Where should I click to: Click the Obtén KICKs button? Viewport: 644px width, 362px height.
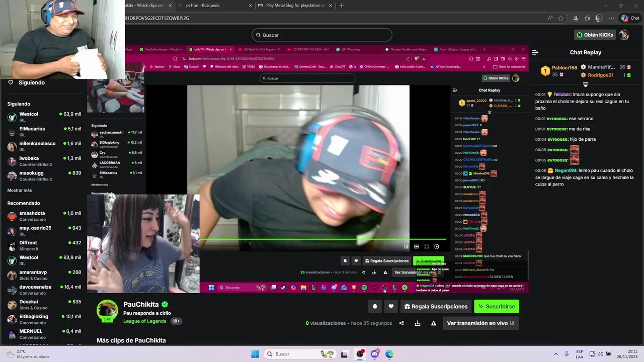595,35
